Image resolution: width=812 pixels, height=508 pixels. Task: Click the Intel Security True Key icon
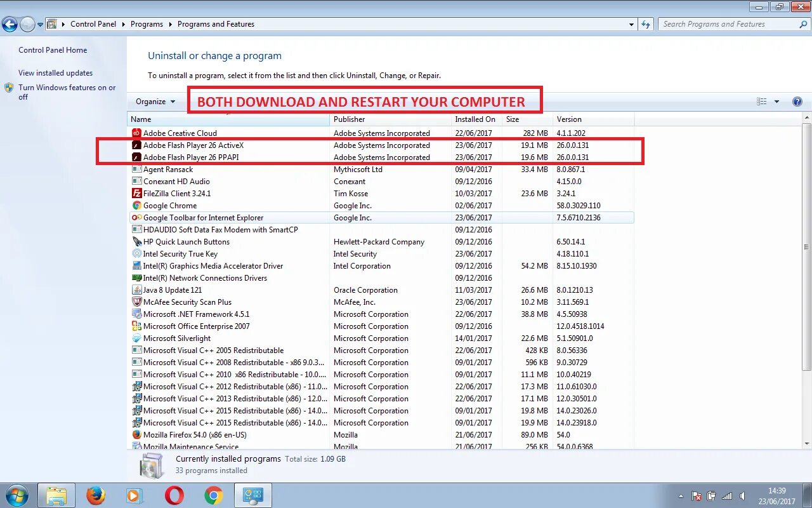pos(136,254)
